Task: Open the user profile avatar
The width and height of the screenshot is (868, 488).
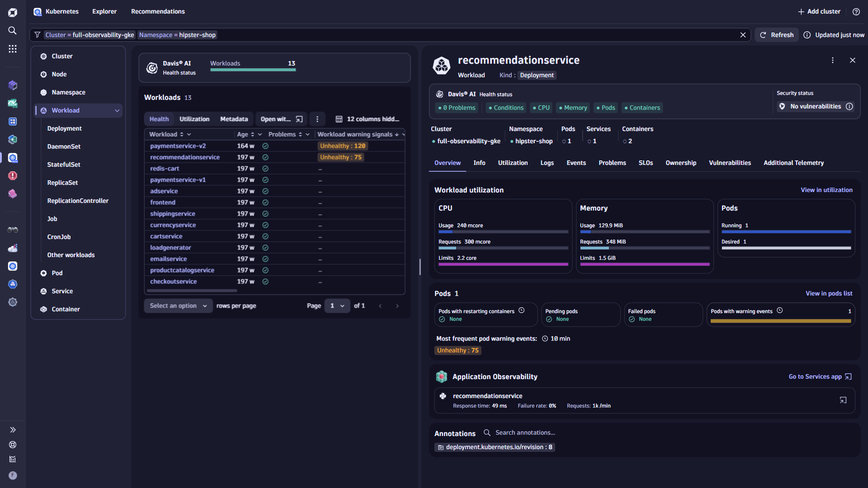Action: pyautogui.click(x=13, y=475)
